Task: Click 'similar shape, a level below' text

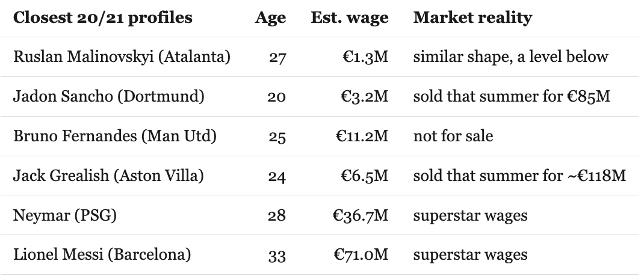Action: point(510,57)
